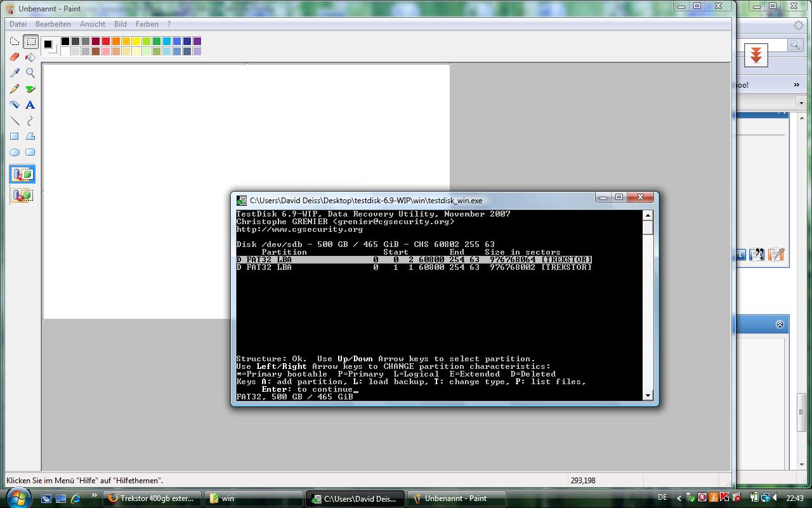Image resolution: width=812 pixels, height=508 pixels.
Task: Switch to the "win" folder taskbar button
Action: [254, 498]
